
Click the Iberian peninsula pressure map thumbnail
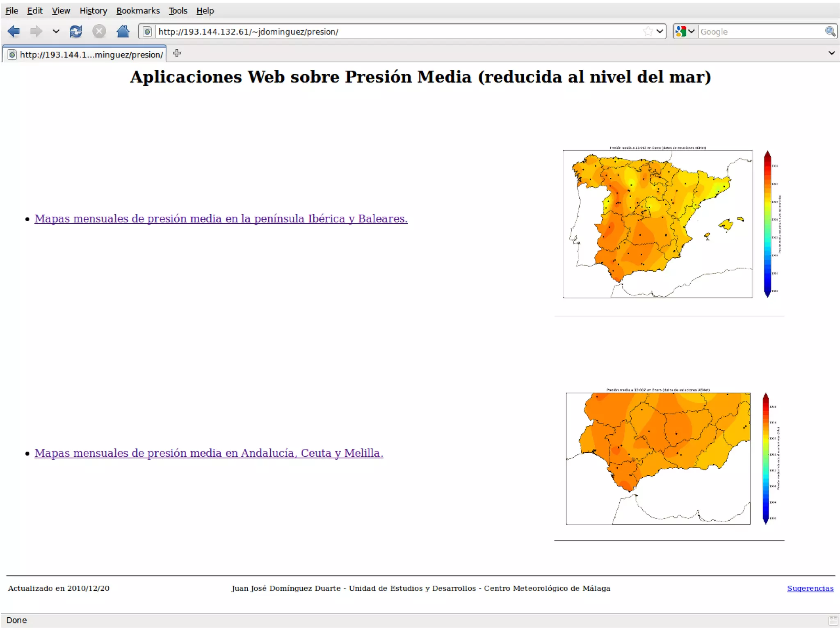click(657, 224)
